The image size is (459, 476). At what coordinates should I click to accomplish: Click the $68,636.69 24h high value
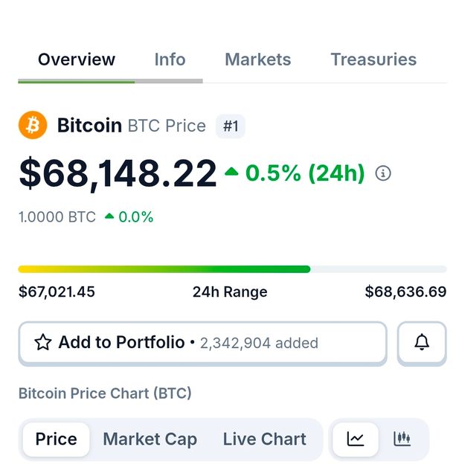(405, 292)
